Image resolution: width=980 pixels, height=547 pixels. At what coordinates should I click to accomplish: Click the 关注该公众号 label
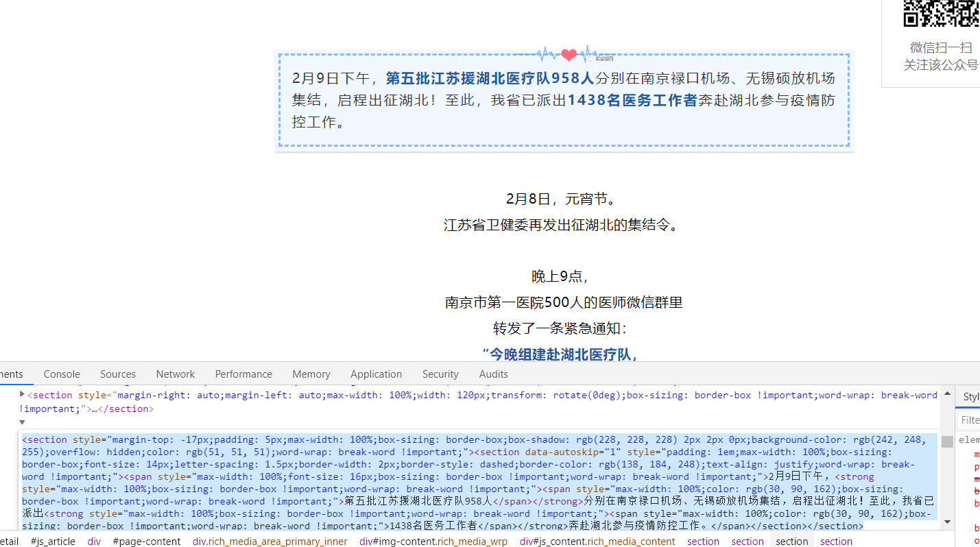941,64
